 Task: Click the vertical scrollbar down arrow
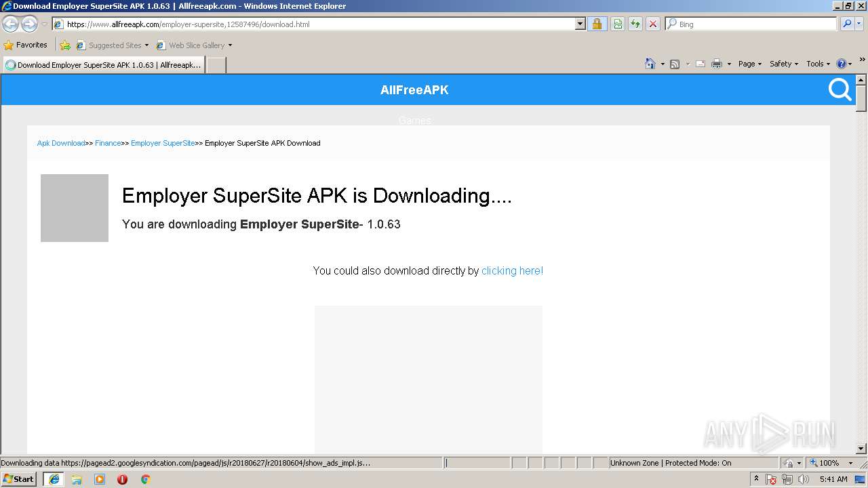861,448
